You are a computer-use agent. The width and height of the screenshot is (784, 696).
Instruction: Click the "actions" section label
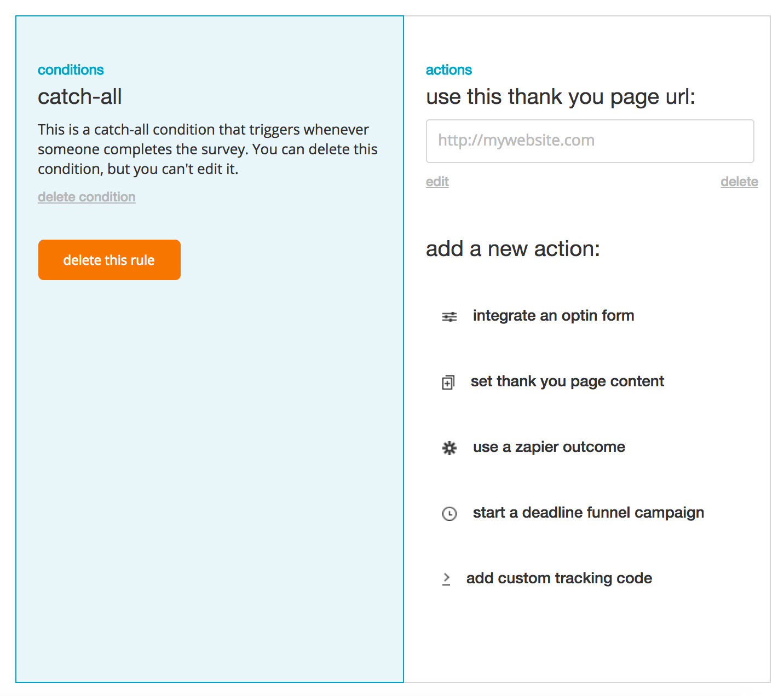[449, 70]
